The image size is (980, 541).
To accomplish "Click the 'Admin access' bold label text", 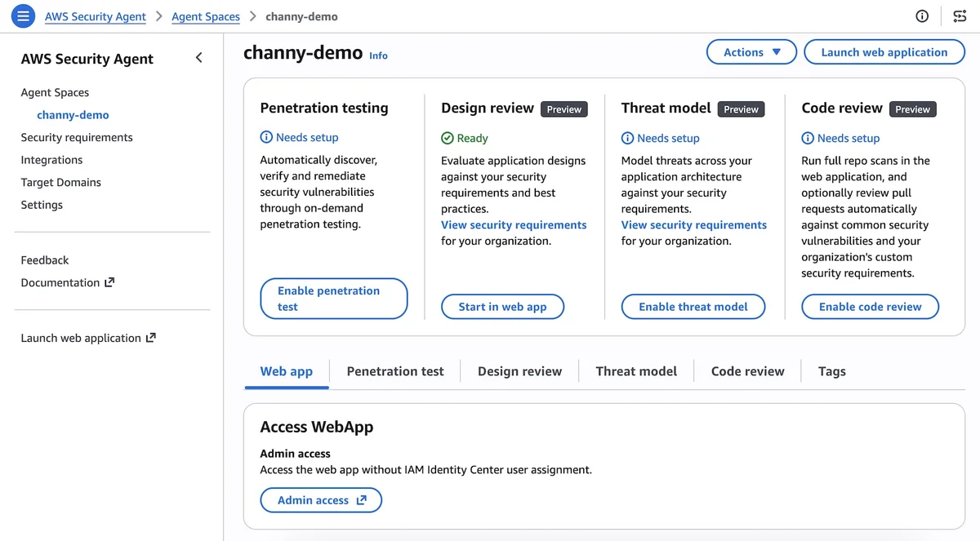I will click(x=296, y=454).
